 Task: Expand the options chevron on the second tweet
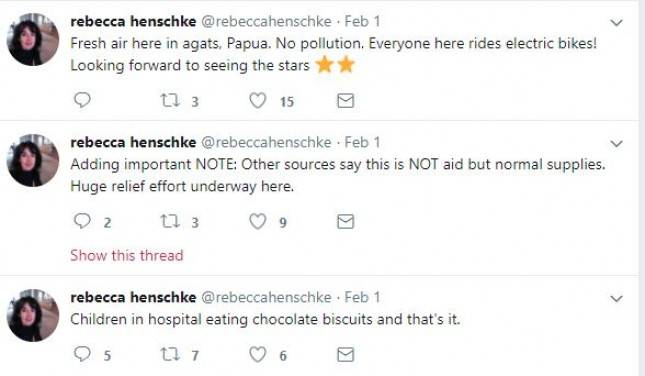pos(616,144)
